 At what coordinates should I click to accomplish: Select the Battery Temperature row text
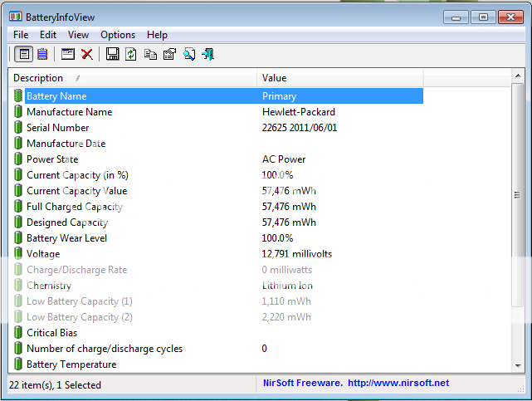[x=71, y=364]
